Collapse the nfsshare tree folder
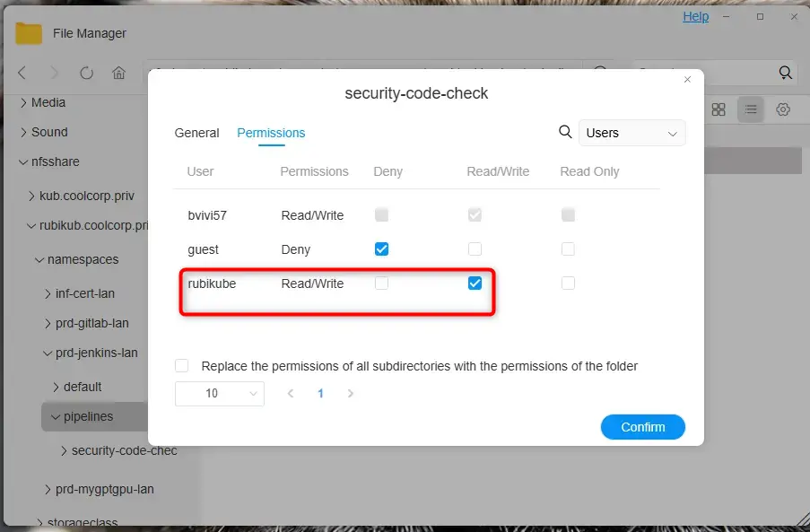The width and height of the screenshot is (810, 532). (x=23, y=161)
